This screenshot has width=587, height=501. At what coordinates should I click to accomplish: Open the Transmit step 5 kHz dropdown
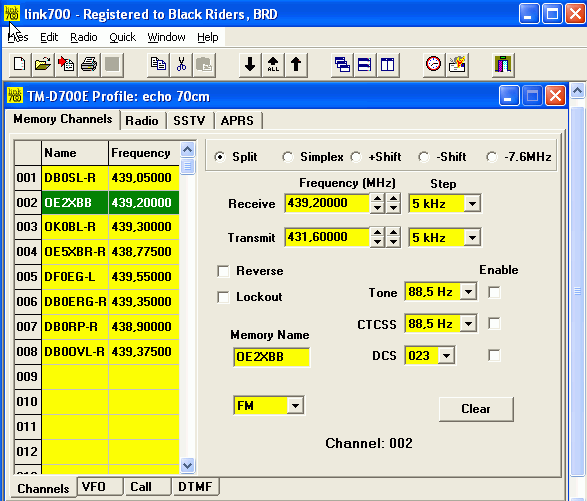(472, 237)
